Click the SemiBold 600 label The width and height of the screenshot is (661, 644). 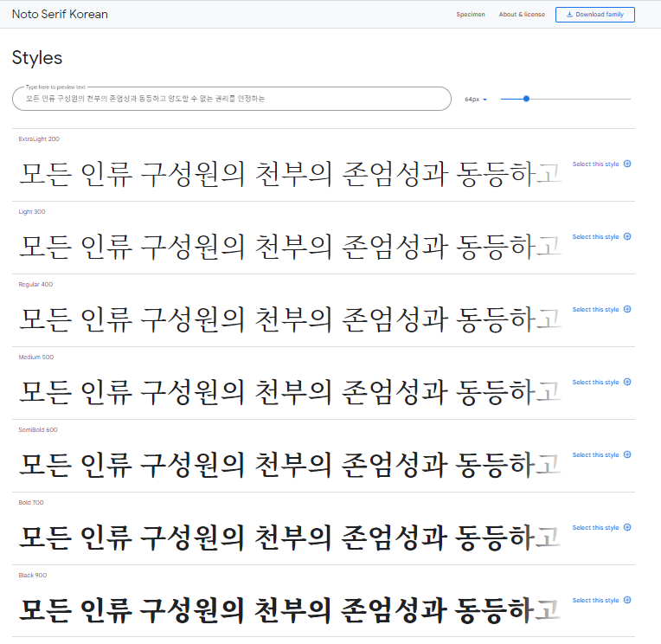[38, 429]
